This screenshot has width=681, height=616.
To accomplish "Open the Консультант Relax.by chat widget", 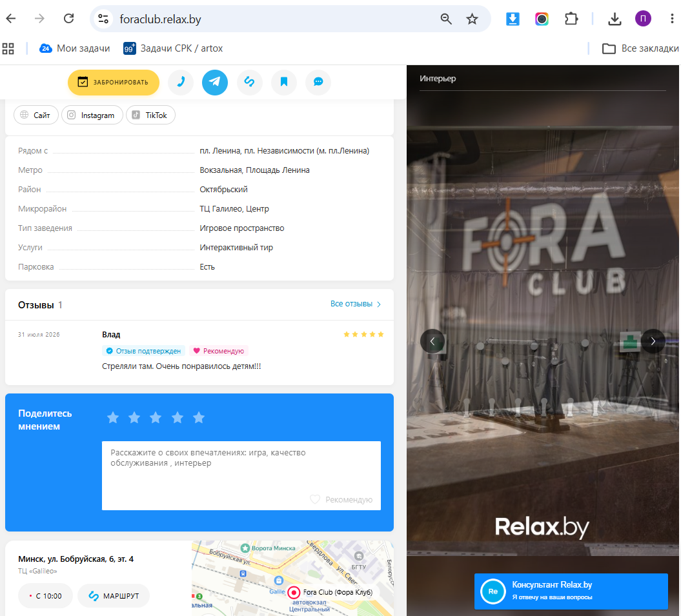I will pos(571,591).
